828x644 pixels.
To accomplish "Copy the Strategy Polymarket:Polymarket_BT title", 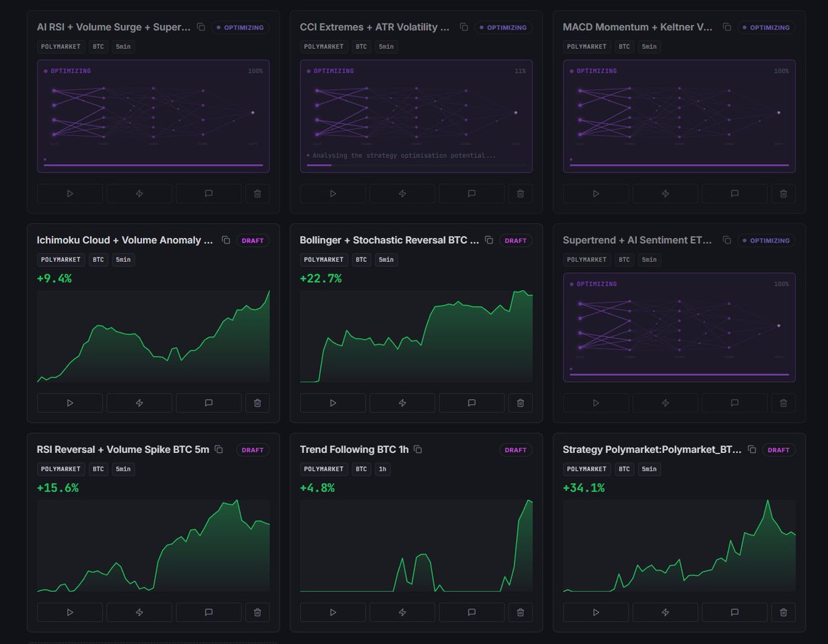I will pos(751,449).
